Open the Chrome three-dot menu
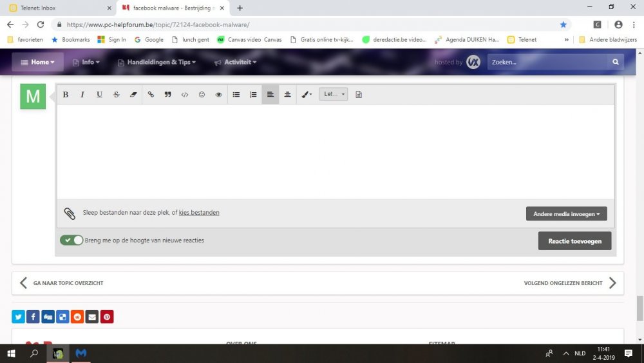The image size is (644, 363). pyautogui.click(x=634, y=25)
